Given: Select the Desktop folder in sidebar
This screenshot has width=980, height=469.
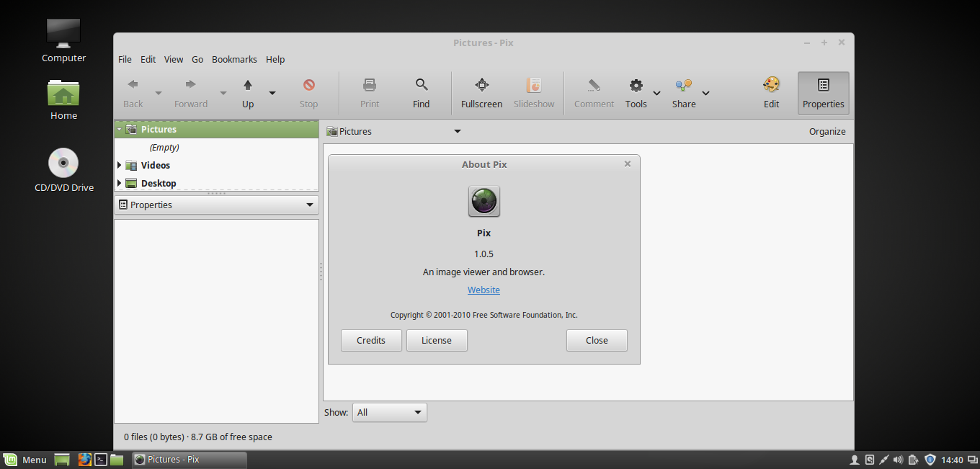Looking at the screenshot, I should (159, 183).
